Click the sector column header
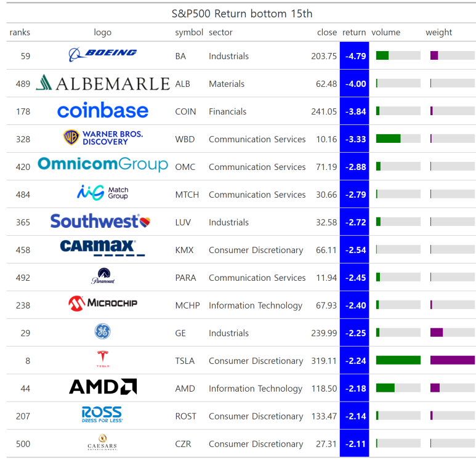Viewport: 476px width, 460px height. click(x=220, y=32)
